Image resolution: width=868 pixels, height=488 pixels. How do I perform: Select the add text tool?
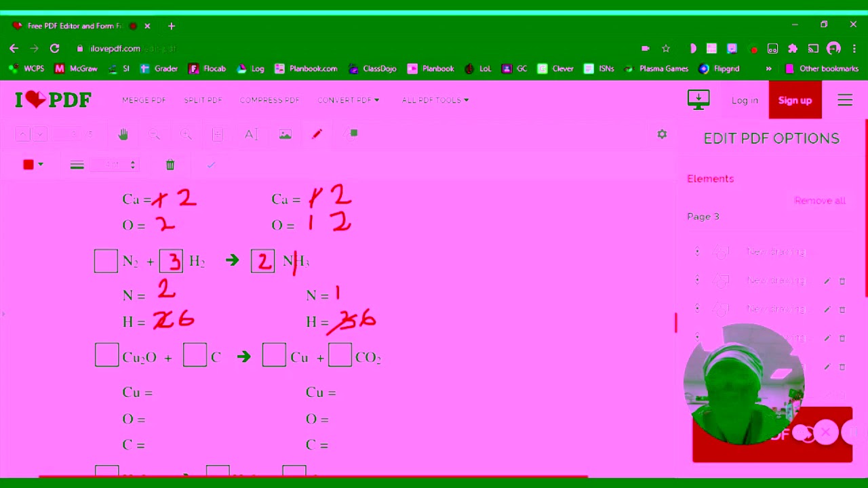(x=251, y=134)
